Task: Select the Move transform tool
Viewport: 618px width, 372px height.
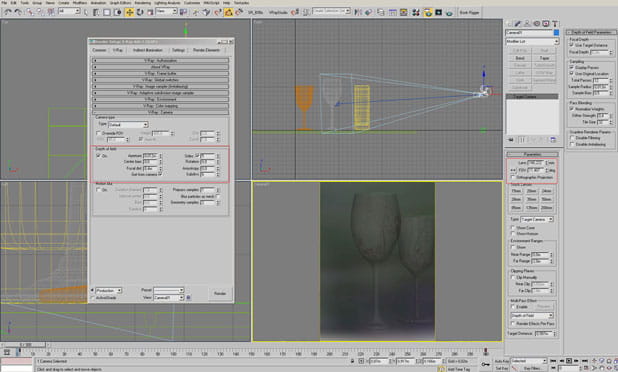Action: (x=129, y=12)
